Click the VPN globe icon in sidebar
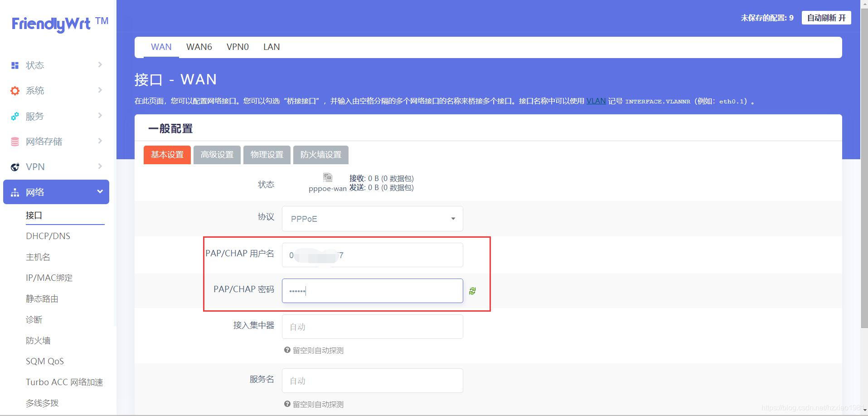The width and height of the screenshot is (868, 416). [x=15, y=167]
